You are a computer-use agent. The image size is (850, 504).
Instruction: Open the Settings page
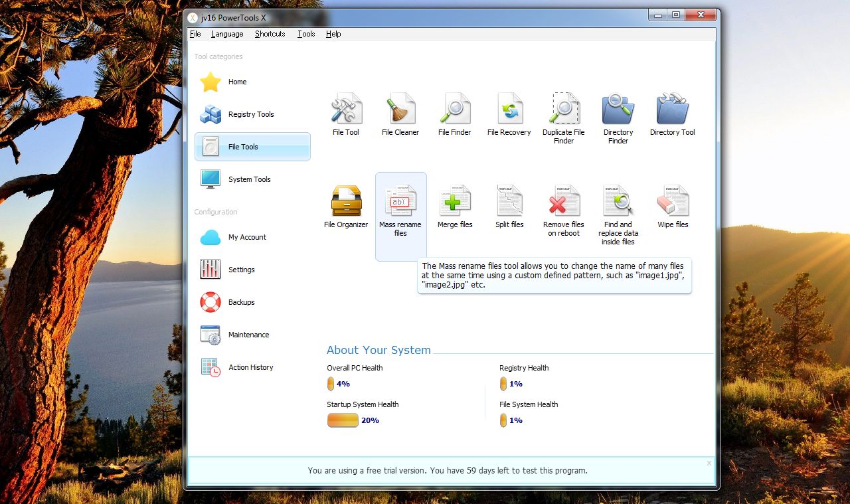click(x=252, y=270)
